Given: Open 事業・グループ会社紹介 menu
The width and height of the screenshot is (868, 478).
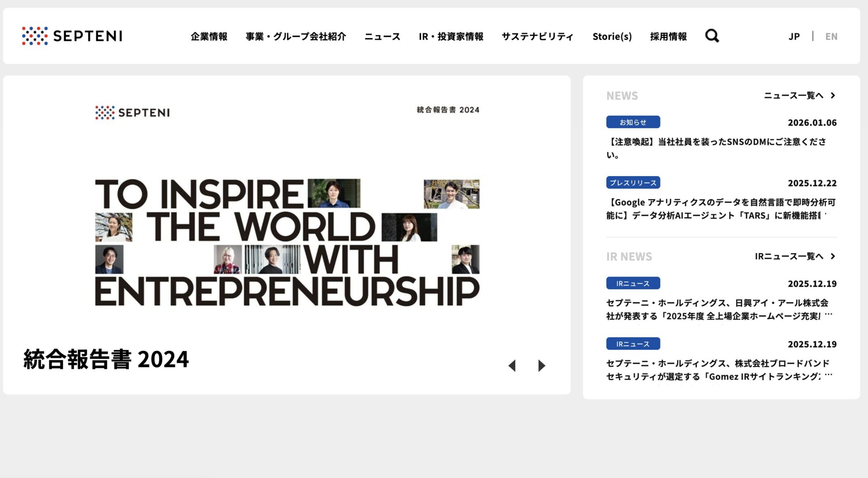Looking at the screenshot, I should click(296, 36).
